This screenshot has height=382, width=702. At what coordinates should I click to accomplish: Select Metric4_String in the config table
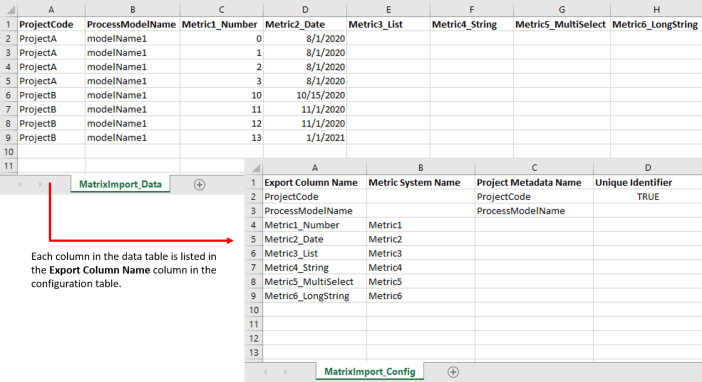(x=314, y=267)
